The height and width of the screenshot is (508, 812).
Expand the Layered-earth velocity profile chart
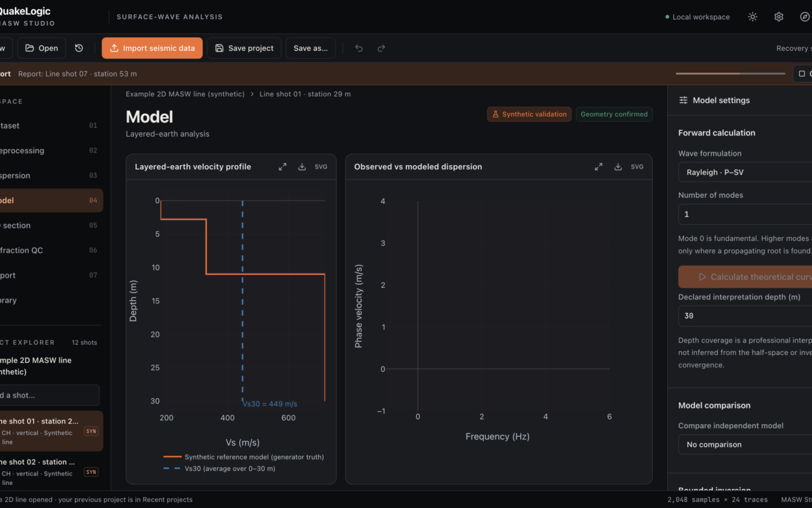coord(283,167)
